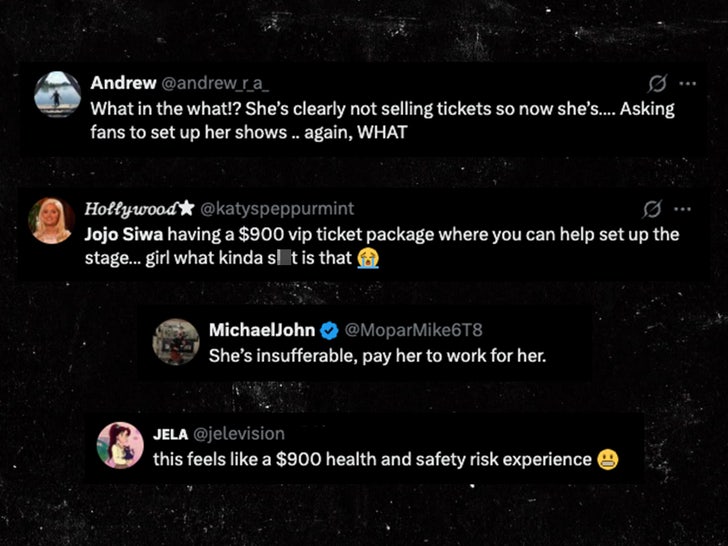
Task: Click MichaelJohn's profile avatar
Action: pos(176,342)
